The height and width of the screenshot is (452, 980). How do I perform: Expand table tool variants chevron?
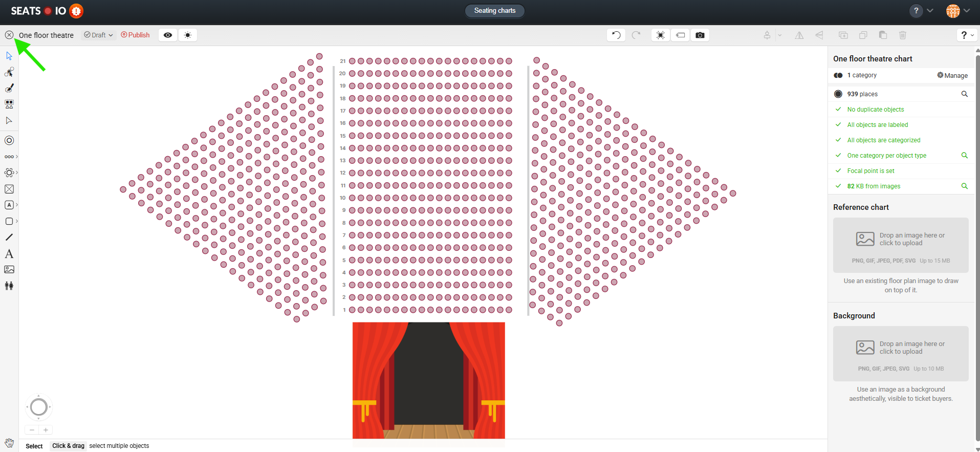pos(17,173)
